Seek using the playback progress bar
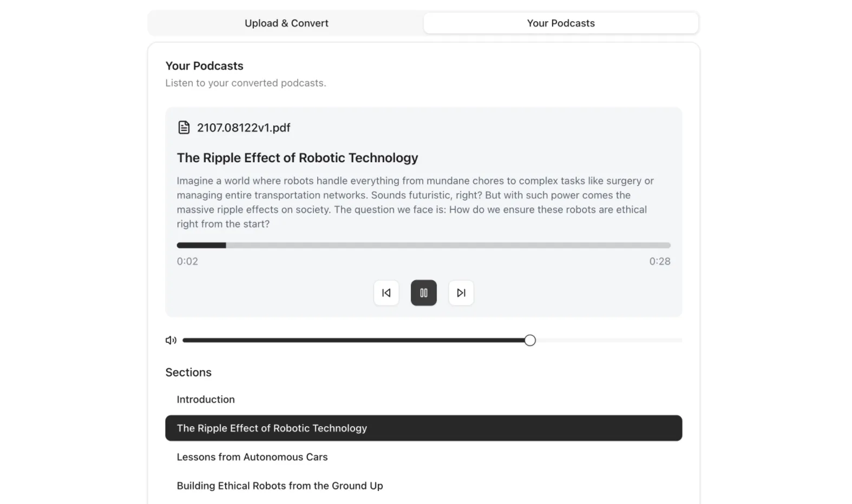Image resolution: width=852 pixels, height=504 pixels. pos(423,246)
